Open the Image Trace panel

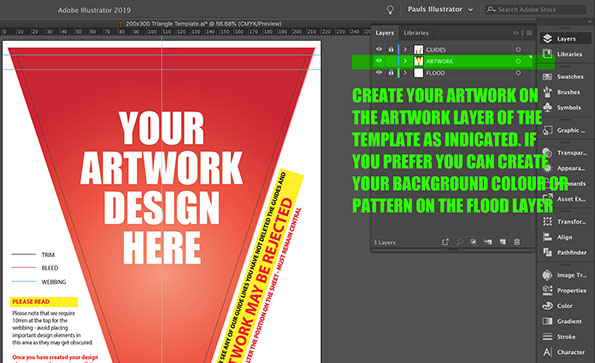pos(564,275)
